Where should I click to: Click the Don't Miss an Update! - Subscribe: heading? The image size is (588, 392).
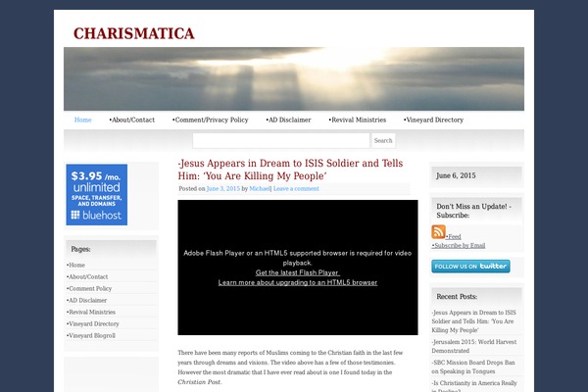(x=473, y=211)
